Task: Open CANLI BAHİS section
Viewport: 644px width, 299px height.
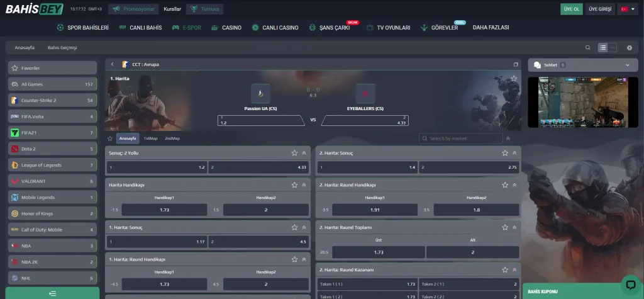Action: coord(140,28)
